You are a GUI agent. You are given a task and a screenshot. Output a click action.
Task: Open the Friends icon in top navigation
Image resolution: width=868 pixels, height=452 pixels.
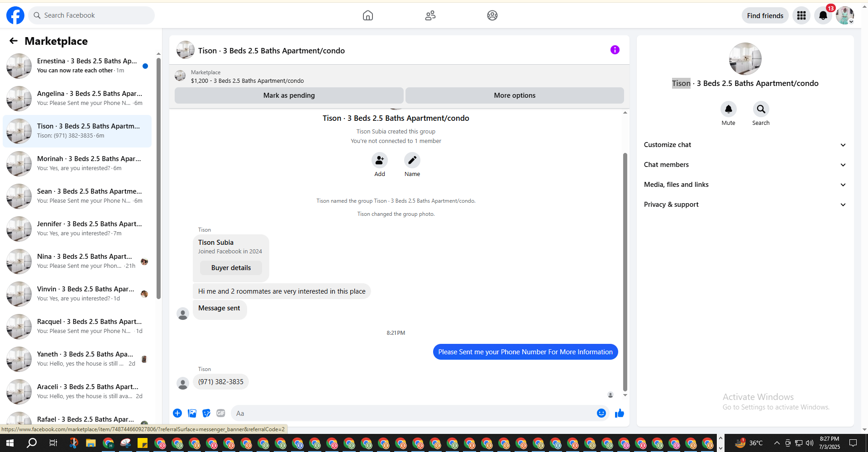[430, 15]
